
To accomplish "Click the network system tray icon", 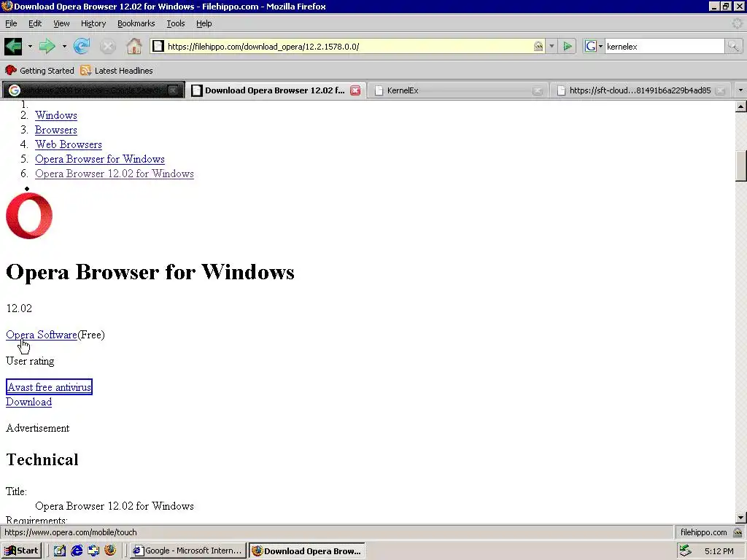I will coord(685,551).
